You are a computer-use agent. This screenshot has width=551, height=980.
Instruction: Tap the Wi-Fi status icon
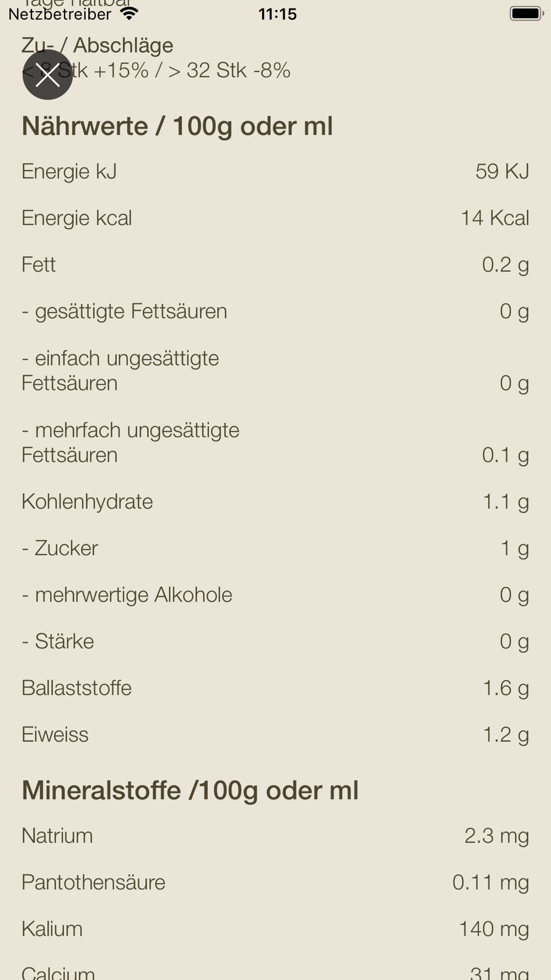click(129, 13)
